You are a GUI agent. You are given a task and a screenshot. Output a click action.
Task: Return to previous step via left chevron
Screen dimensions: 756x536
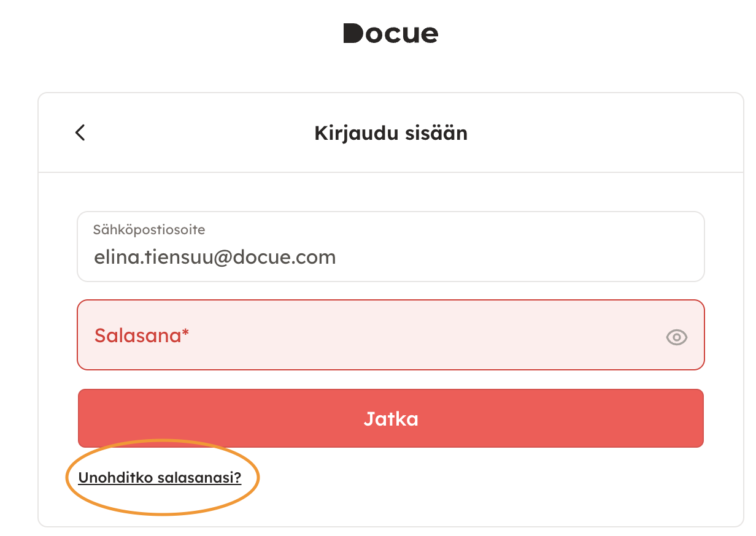[x=80, y=132]
